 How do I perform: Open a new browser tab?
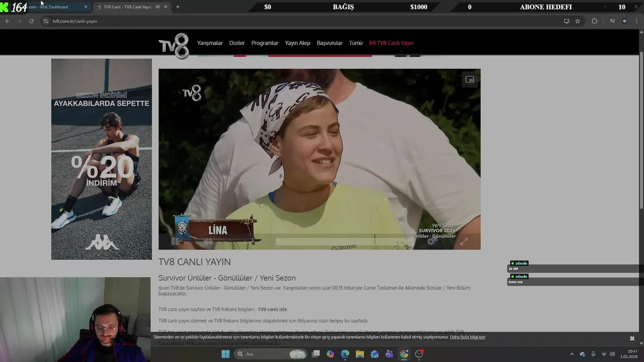(178, 7)
